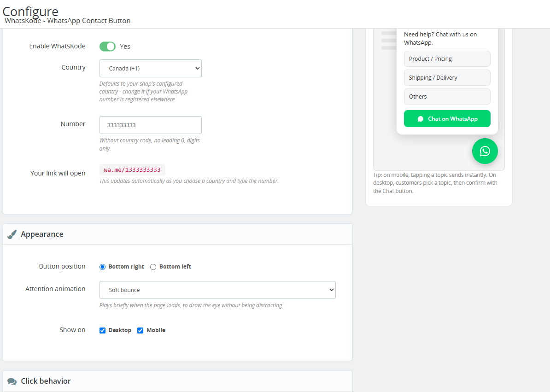This screenshot has width=550, height=392.
Task: Click the WhatsKode - WhatsApp Contact Button subtitle
Action: click(x=67, y=21)
